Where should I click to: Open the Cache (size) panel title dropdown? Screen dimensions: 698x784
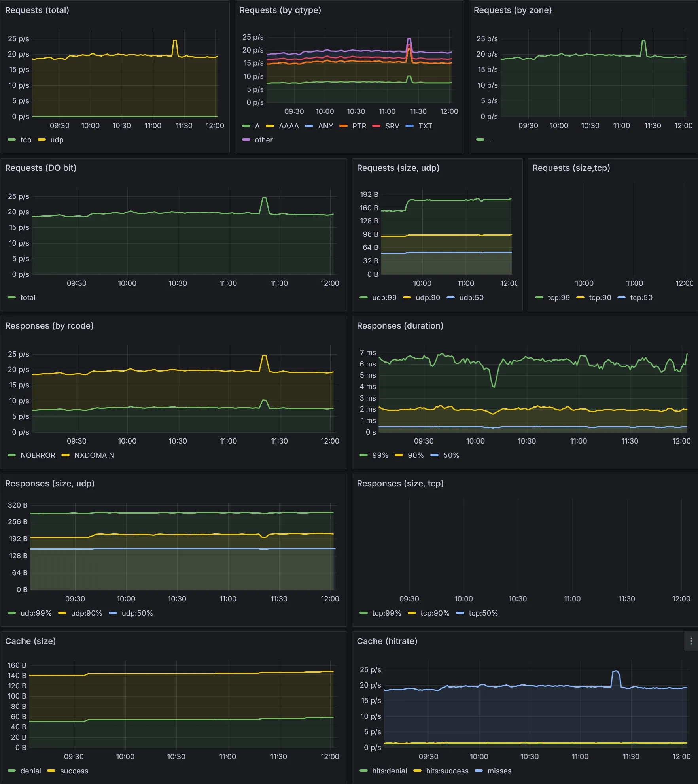click(x=30, y=641)
